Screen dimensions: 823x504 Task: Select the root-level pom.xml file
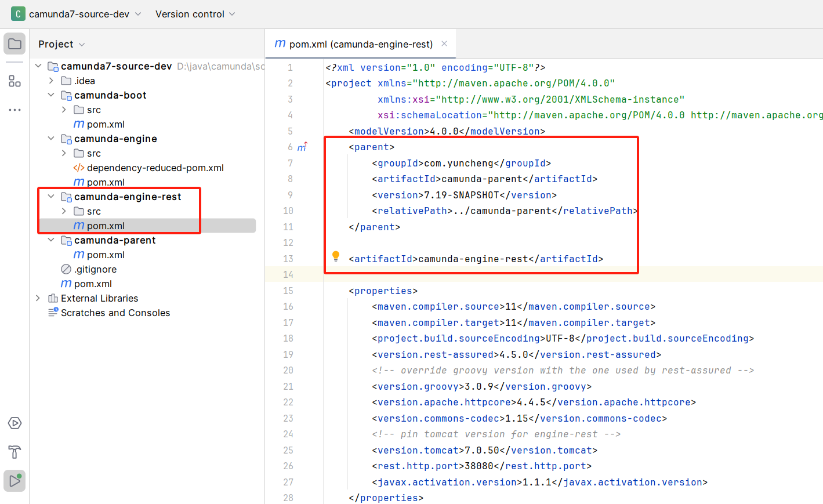[93, 284]
